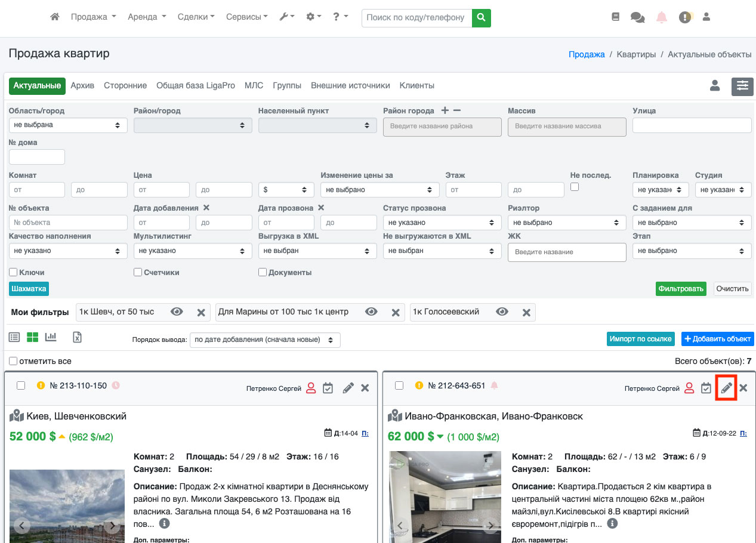Switch to the Архив tab
756x543 pixels.
click(82, 86)
